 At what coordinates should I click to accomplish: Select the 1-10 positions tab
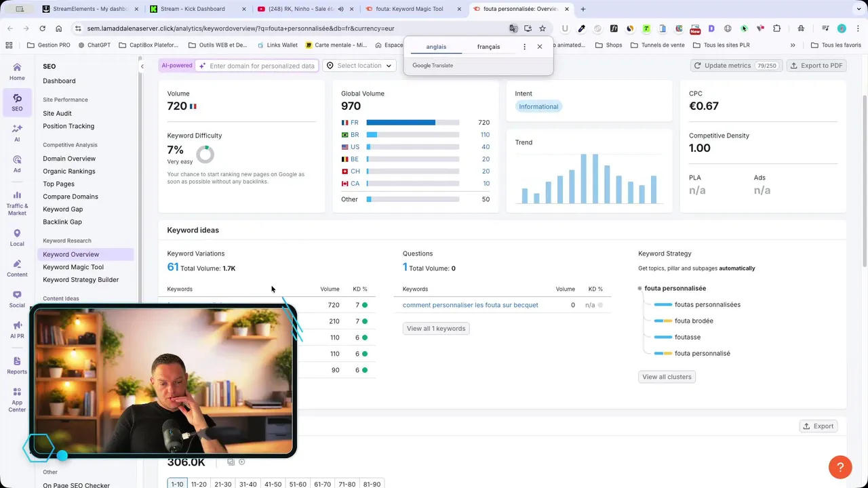click(x=177, y=484)
